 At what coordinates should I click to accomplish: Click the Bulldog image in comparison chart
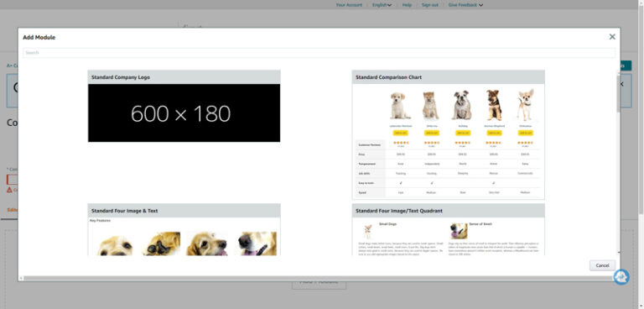(462, 105)
